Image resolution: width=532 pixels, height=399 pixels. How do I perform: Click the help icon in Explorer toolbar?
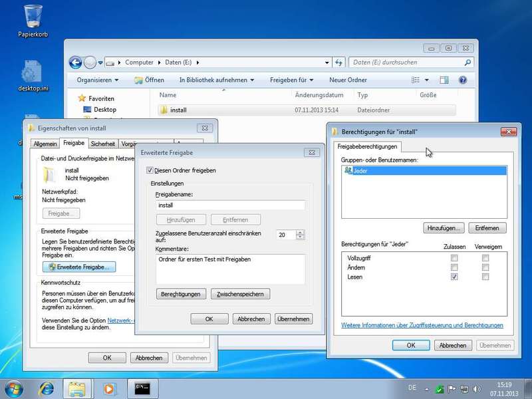coord(463,80)
